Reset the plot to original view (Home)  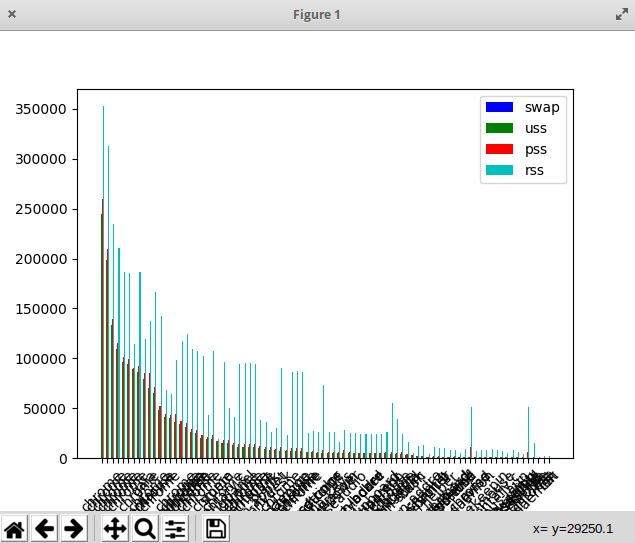tap(14, 528)
